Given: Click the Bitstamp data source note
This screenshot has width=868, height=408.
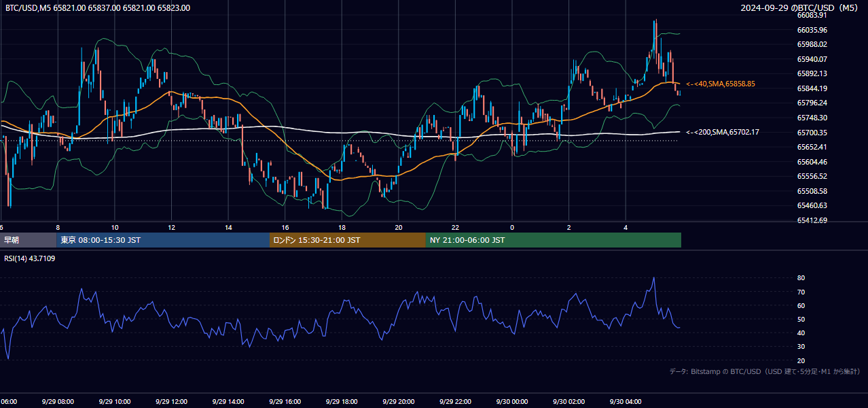Looking at the screenshot, I should (765, 371).
